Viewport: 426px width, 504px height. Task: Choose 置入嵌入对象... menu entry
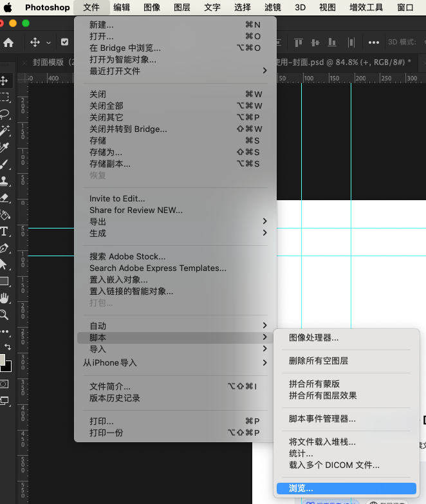pos(175,279)
